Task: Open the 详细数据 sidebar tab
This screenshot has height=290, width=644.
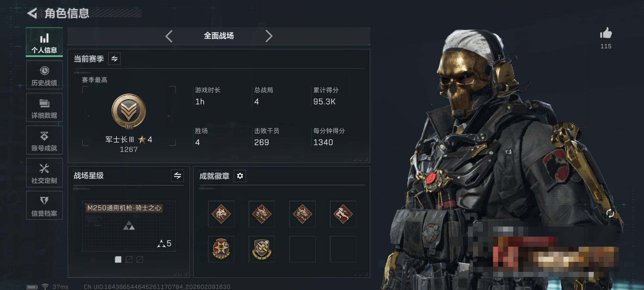Action: 44,107
